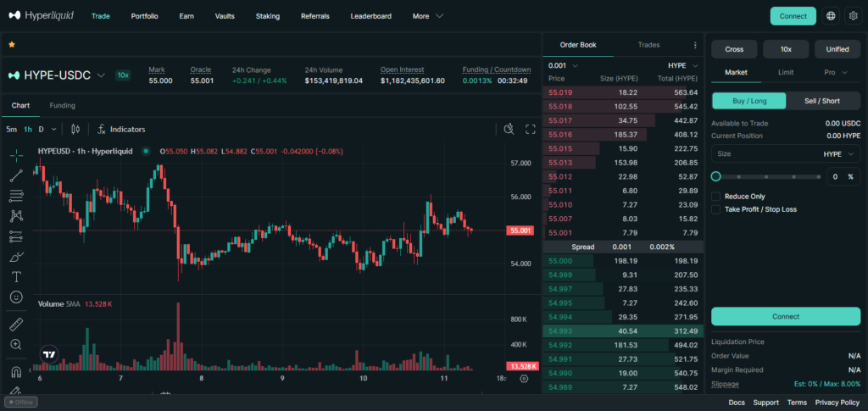The width and height of the screenshot is (868, 411).
Task: Toggle the magnet snap mode
Action: [x=17, y=372]
